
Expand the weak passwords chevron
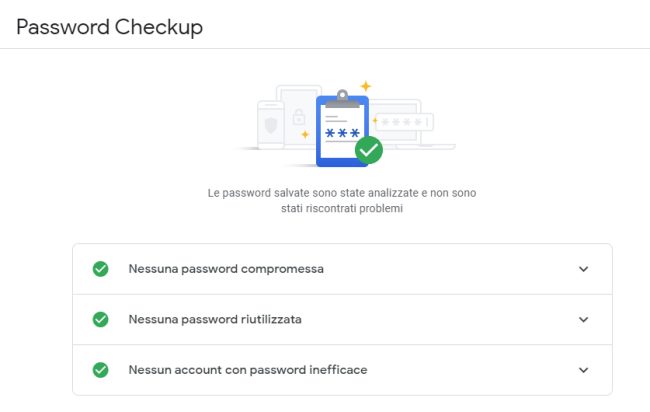(583, 370)
